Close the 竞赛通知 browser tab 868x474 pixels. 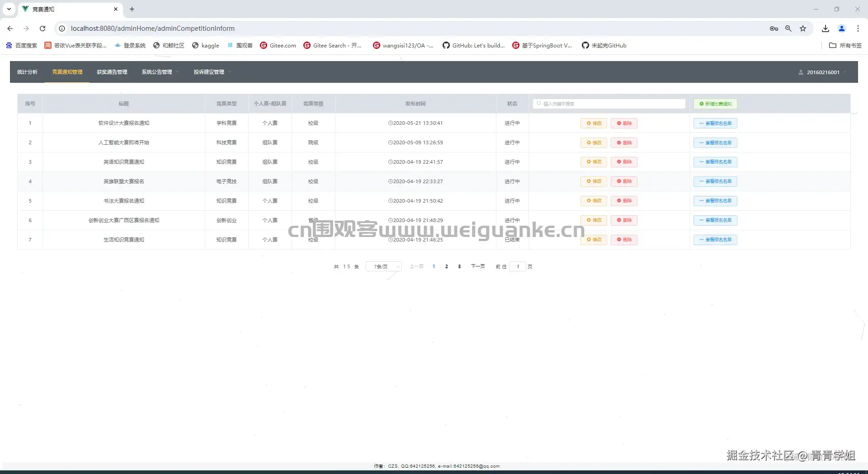pyautogui.click(x=116, y=9)
